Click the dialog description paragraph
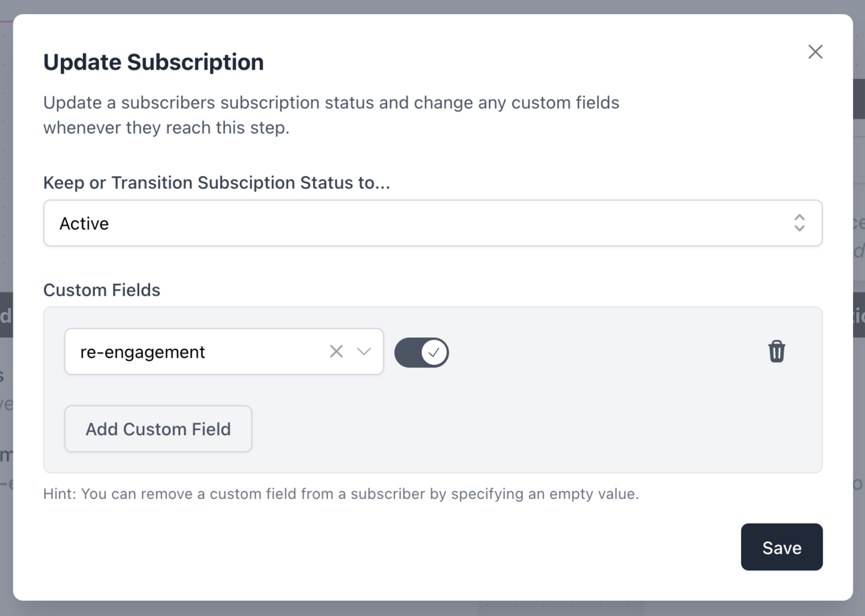The height and width of the screenshot is (616, 865). (x=331, y=115)
